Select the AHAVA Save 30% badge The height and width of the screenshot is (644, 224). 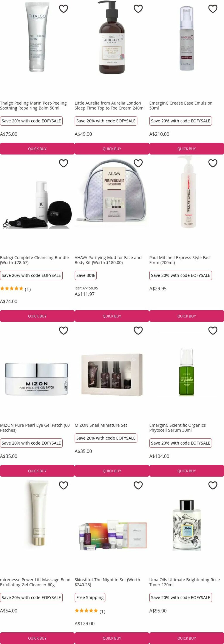pos(85,275)
